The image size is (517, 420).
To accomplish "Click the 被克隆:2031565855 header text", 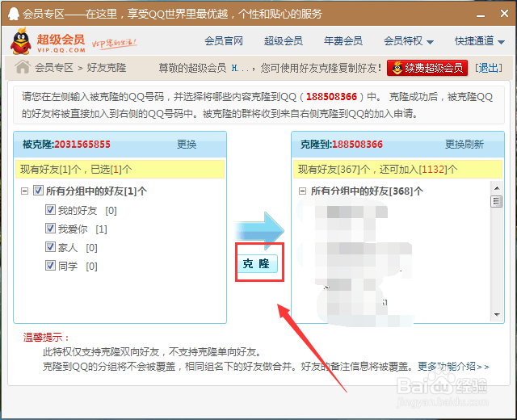I will pos(66,145).
